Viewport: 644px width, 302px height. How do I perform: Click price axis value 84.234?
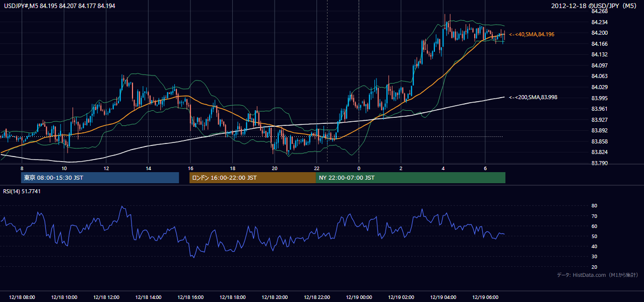(600, 22)
